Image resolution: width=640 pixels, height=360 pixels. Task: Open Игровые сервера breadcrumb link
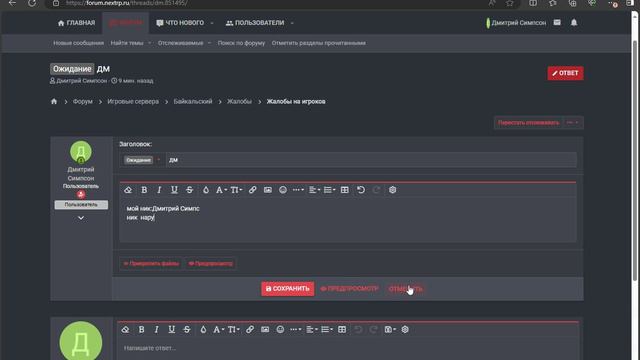click(133, 101)
